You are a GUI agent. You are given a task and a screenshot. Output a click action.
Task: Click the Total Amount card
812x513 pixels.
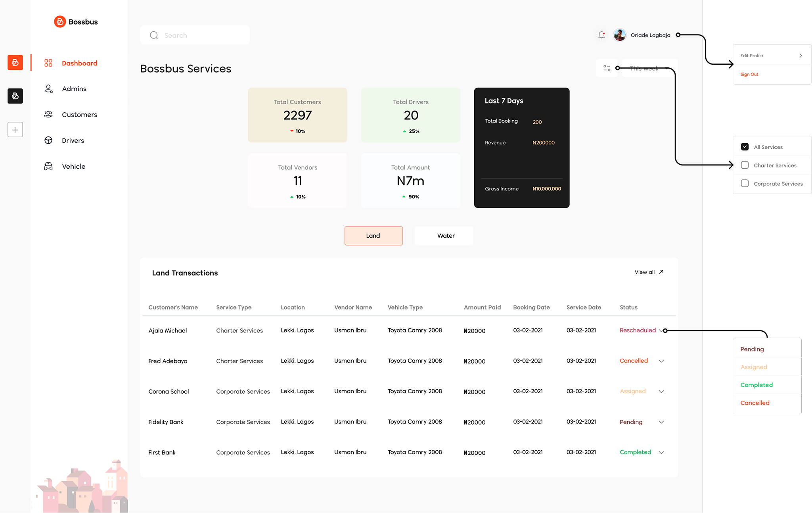pyautogui.click(x=411, y=181)
